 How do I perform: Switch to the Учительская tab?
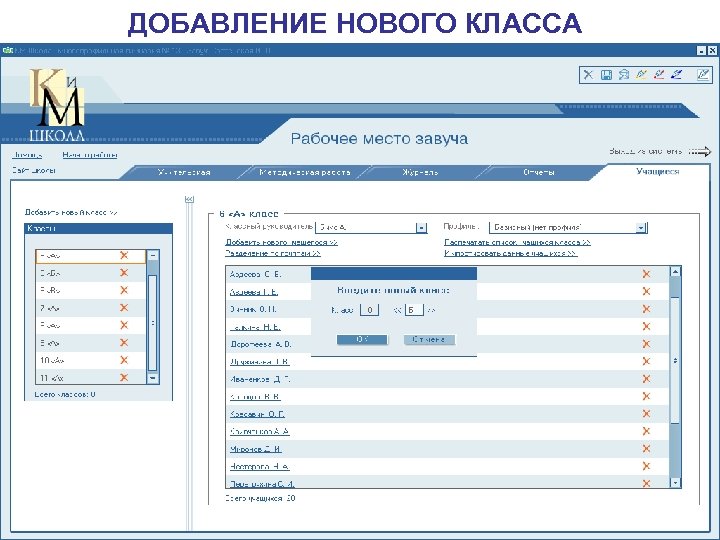click(184, 173)
